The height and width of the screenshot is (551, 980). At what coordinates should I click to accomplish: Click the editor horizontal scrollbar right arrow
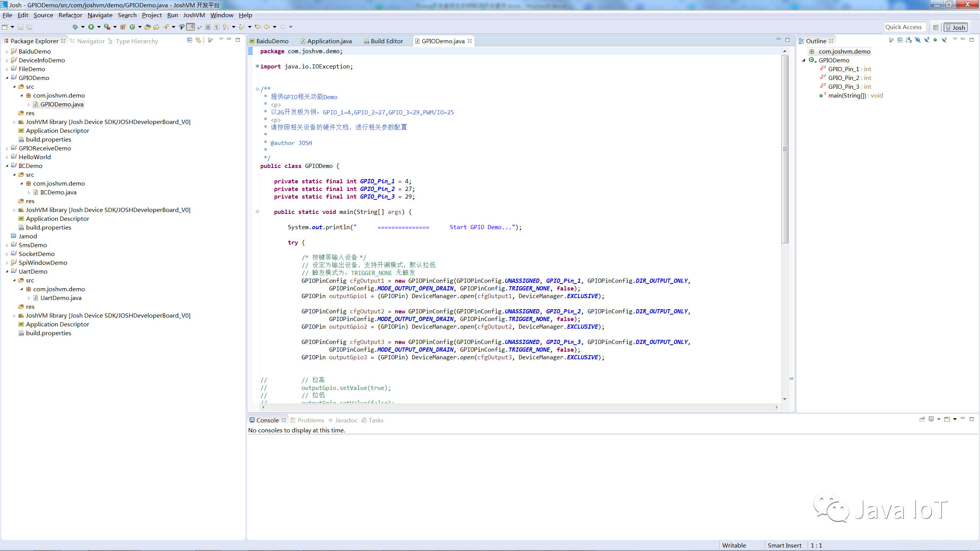tap(777, 407)
